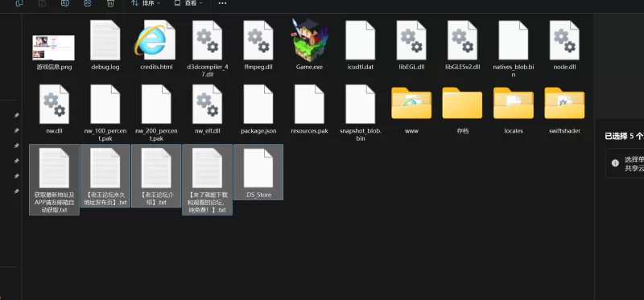Viewport: 644px width, 300px height.
Task: Select the Game.exe application icon
Action: [309, 40]
